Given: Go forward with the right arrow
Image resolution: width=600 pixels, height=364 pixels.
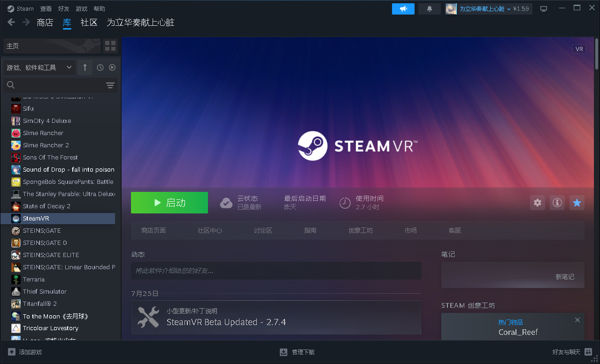Looking at the screenshot, I should (x=26, y=22).
